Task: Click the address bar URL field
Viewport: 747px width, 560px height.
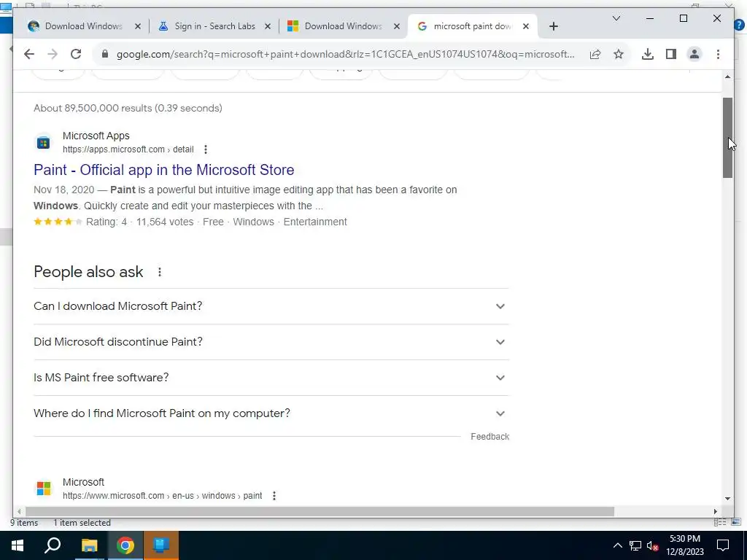Action: pos(345,54)
